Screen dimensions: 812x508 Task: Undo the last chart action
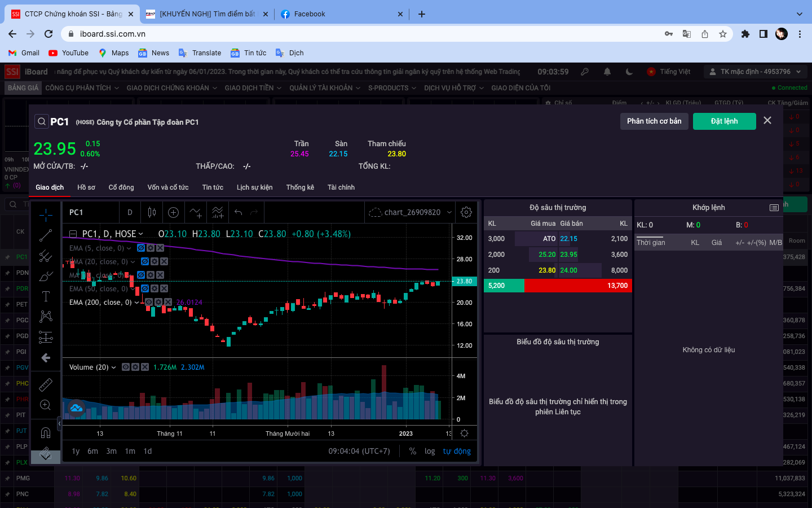click(x=239, y=212)
